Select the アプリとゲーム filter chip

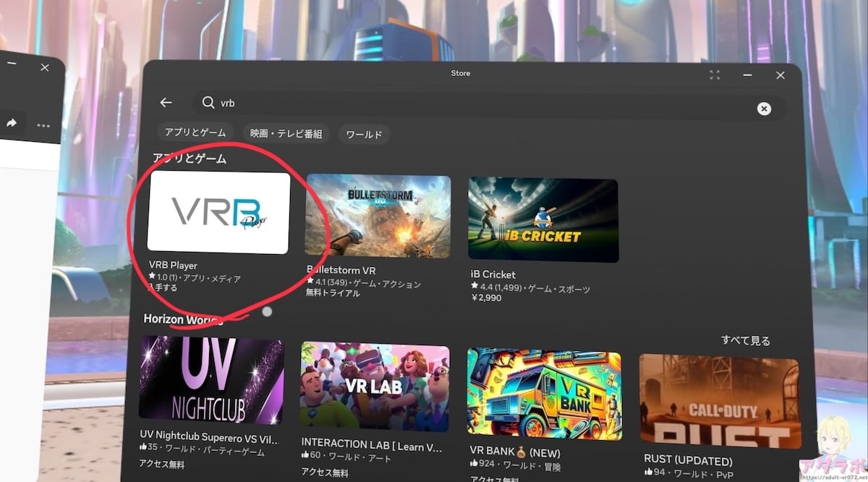point(195,133)
